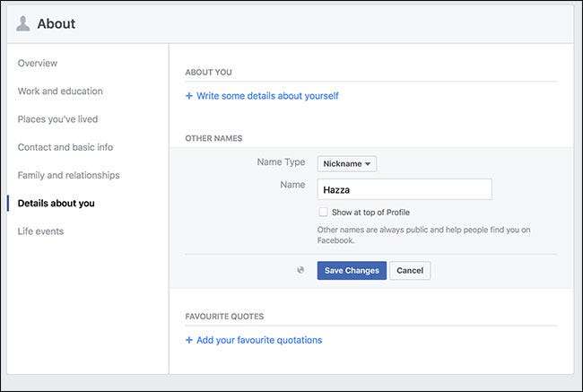Click the plus icon before Add your favourite quotations
The width and height of the screenshot is (583, 392).
tap(188, 340)
